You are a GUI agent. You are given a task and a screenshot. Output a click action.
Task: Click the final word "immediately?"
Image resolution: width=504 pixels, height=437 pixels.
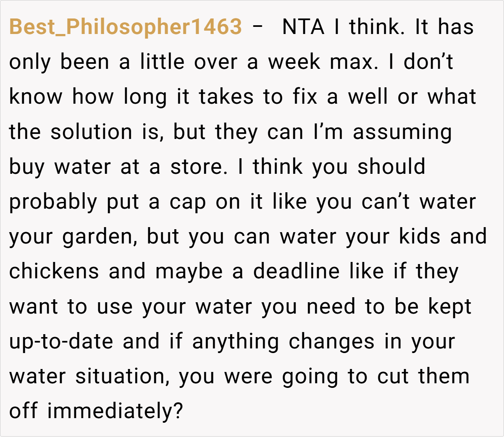115,411
